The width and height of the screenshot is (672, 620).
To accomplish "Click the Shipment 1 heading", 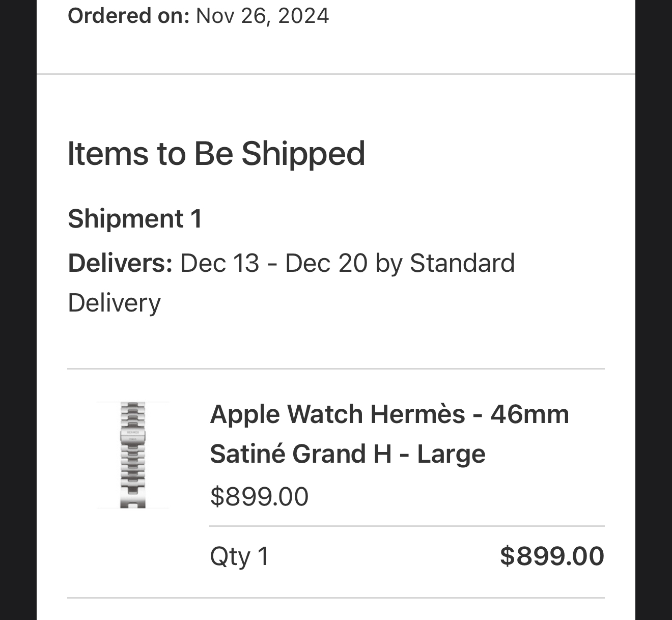I will [x=135, y=219].
